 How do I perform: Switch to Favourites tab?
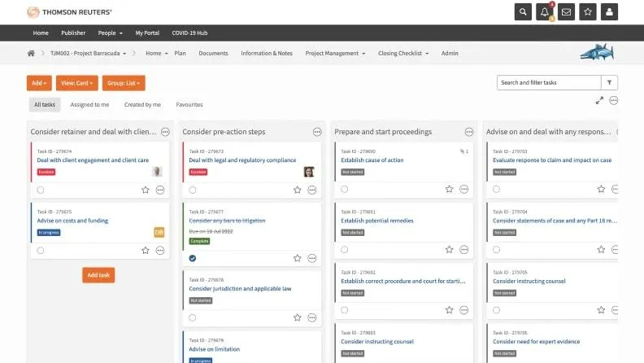[189, 104]
